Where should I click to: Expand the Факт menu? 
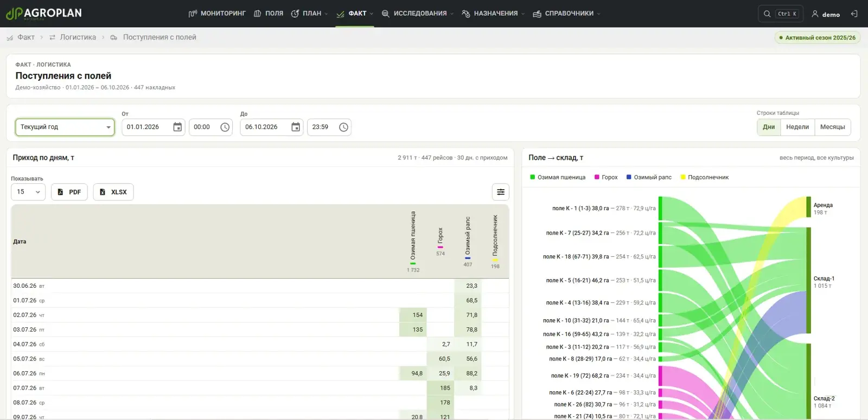click(355, 14)
